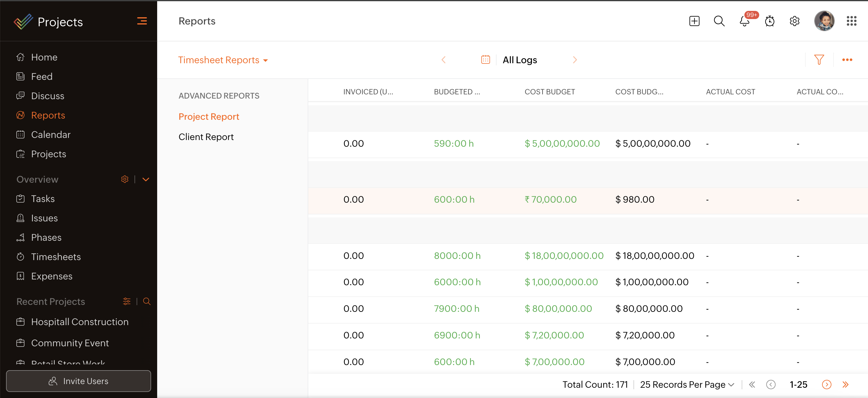This screenshot has height=398, width=868.
Task: Open user profile avatar
Action: click(x=824, y=21)
